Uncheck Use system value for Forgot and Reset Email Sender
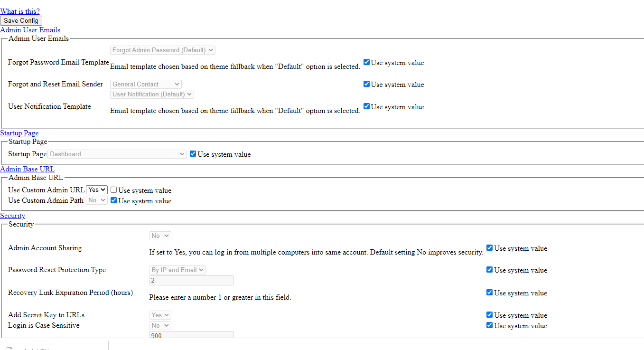This screenshot has height=350, width=644. pyautogui.click(x=366, y=84)
